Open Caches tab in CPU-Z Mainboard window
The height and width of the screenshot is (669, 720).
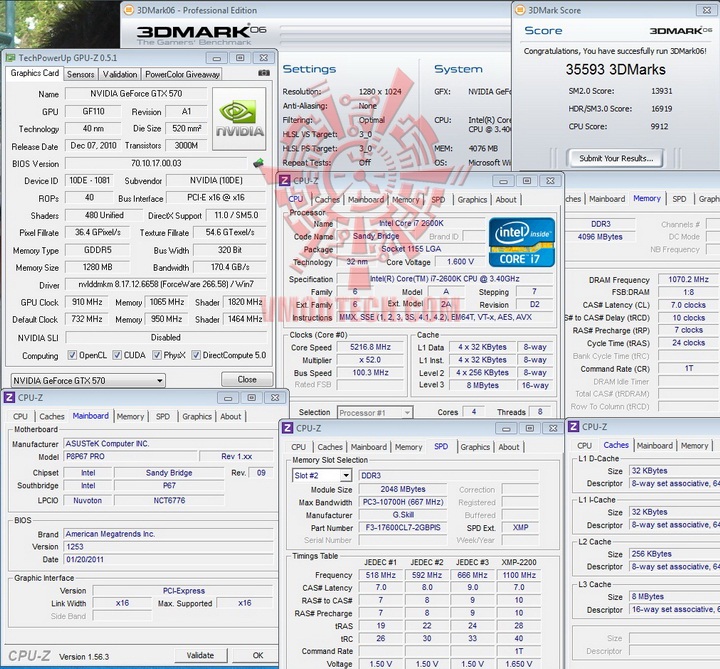(52, 416)
